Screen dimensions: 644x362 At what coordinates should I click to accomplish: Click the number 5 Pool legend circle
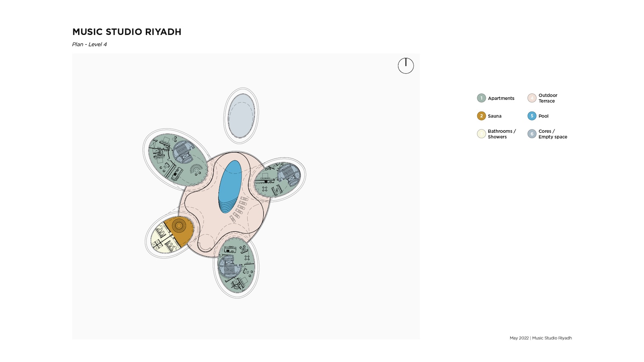[x=532, y=116]
